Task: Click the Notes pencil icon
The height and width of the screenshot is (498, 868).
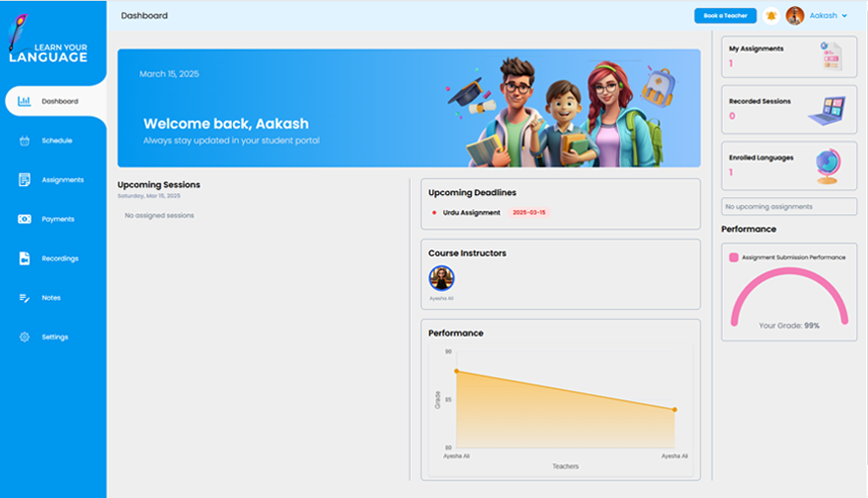Action: coord(24,298)
